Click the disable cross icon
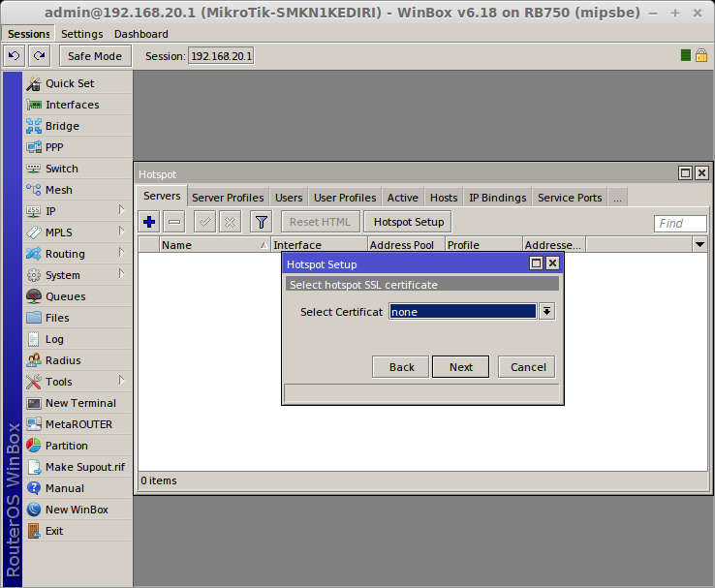The height and width of the screenshot is (588, 715). tap(230, 223)
